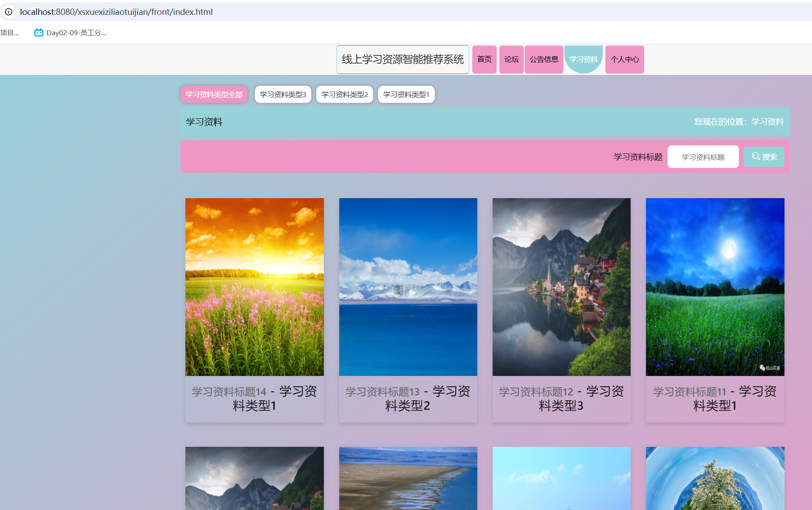Open the moonlit meadow thumbnail
812x510 pixels.
[715, 287]
